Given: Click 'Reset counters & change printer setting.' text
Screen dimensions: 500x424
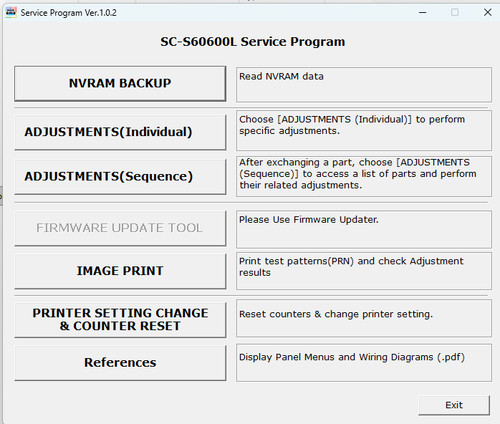Looking at the screenshot, I should coord(336,314).
